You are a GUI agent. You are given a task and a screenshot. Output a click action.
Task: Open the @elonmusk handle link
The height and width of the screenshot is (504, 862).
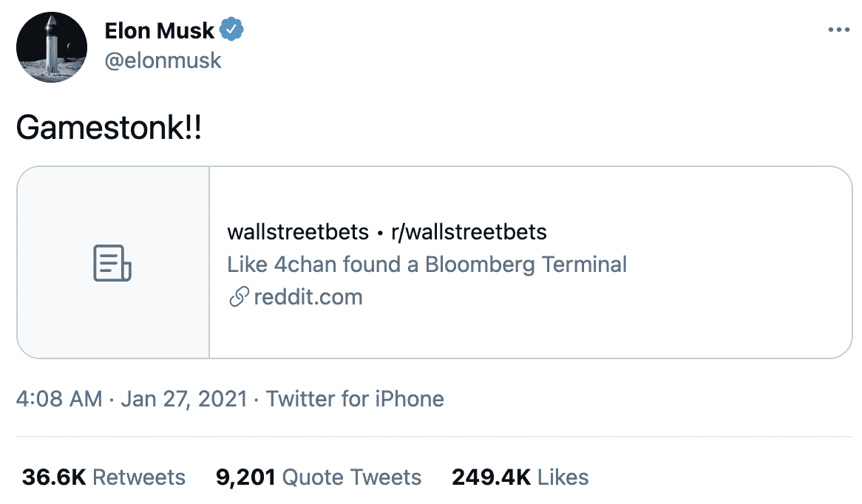[163, 60]
